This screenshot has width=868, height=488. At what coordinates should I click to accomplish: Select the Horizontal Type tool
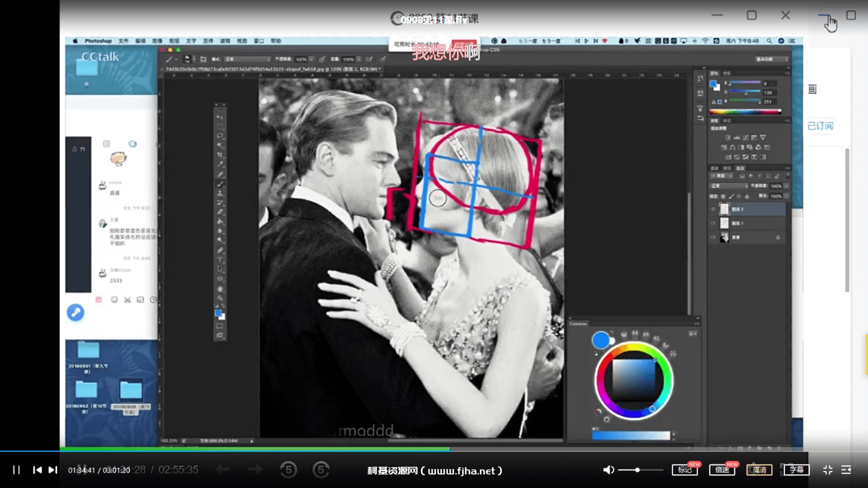tap(220, 260)
